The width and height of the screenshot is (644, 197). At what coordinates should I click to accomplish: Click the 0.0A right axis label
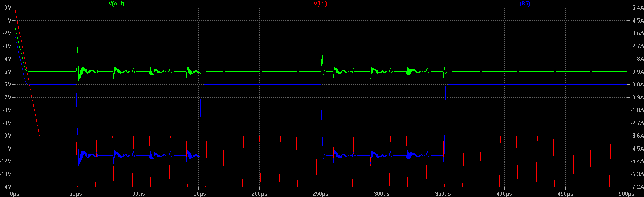click(x=638, y=84)
